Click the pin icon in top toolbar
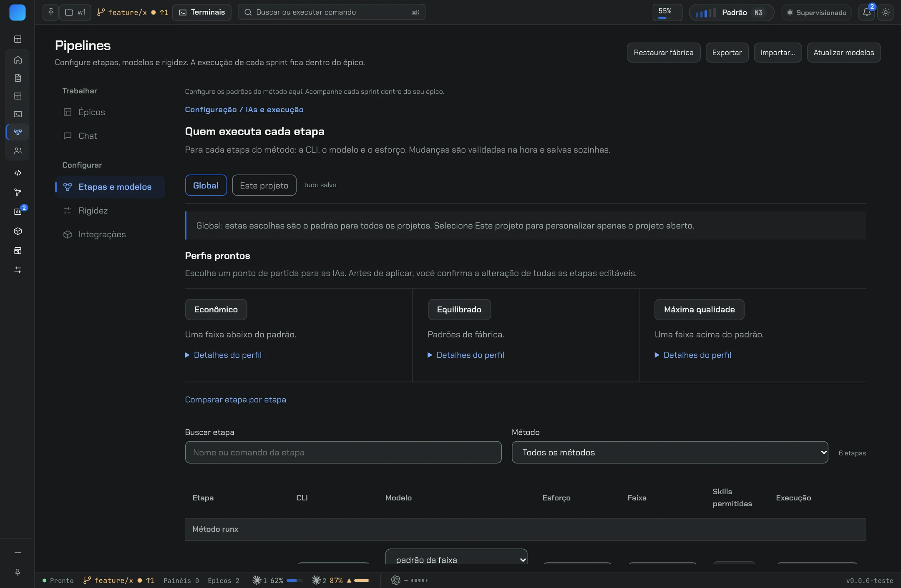901x588 pixels. click(50, 12)
